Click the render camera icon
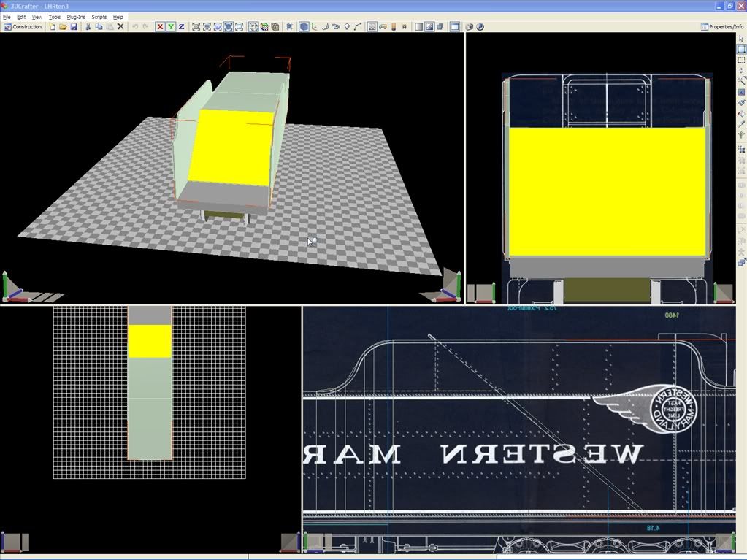 [470, 27]
